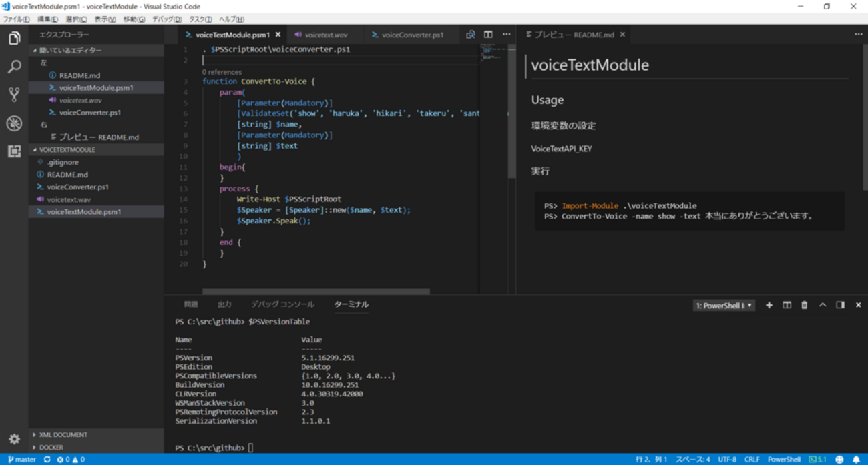868x465 pixels.
Task: Split the editor with the split icon
Action: (488, 35)
